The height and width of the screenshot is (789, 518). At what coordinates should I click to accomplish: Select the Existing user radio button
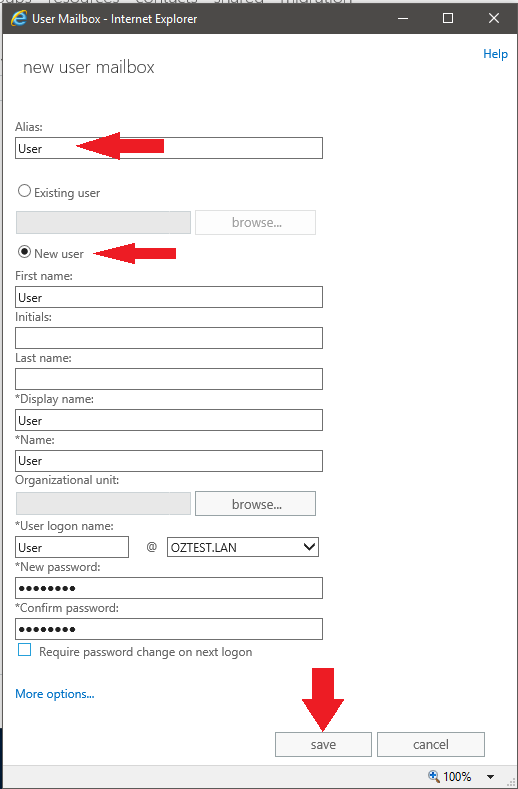tap(24, 191)
